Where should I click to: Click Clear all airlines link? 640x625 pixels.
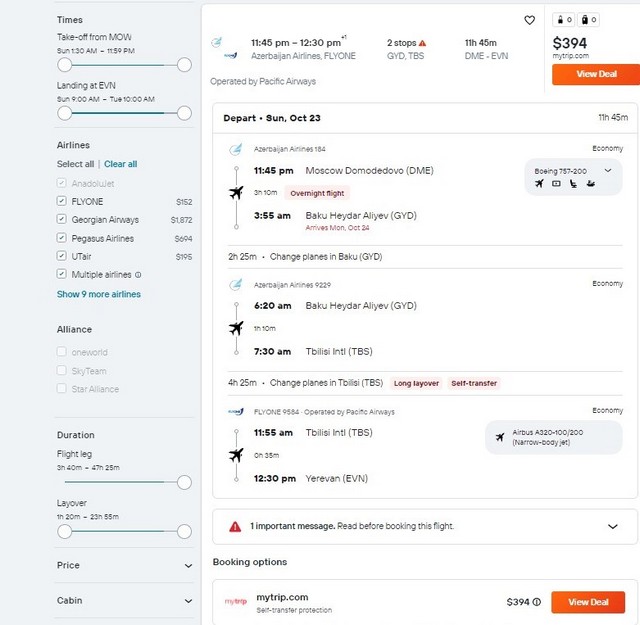pyautogui.click(x=120, y=164)
